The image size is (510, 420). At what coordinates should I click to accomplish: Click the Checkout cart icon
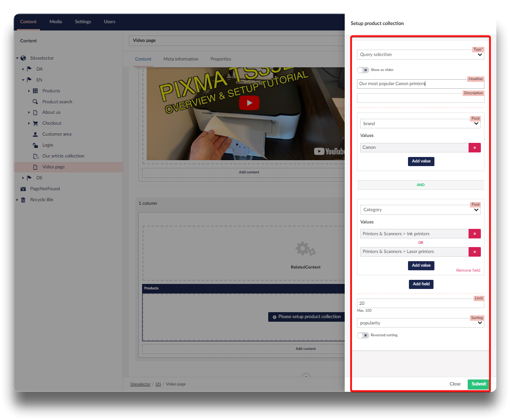click(35, 123)
